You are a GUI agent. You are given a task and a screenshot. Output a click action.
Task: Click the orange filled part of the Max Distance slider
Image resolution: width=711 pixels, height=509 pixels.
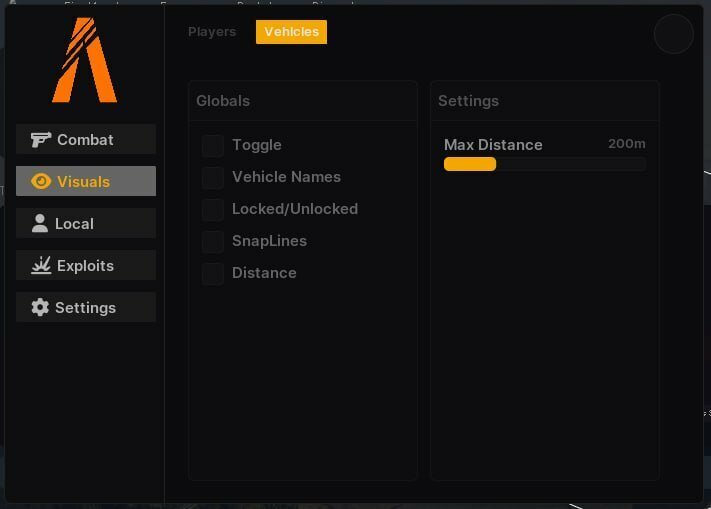point(470,164)
